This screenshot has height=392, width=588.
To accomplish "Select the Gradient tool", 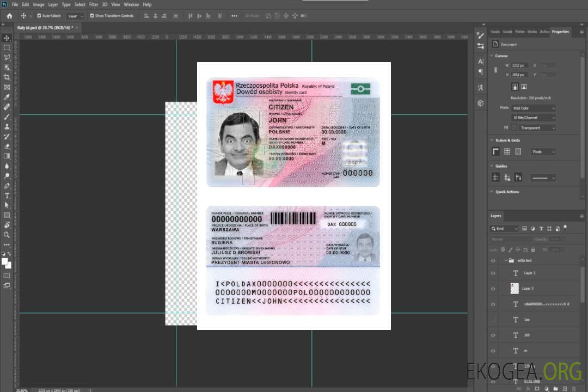I will point(7,156).
